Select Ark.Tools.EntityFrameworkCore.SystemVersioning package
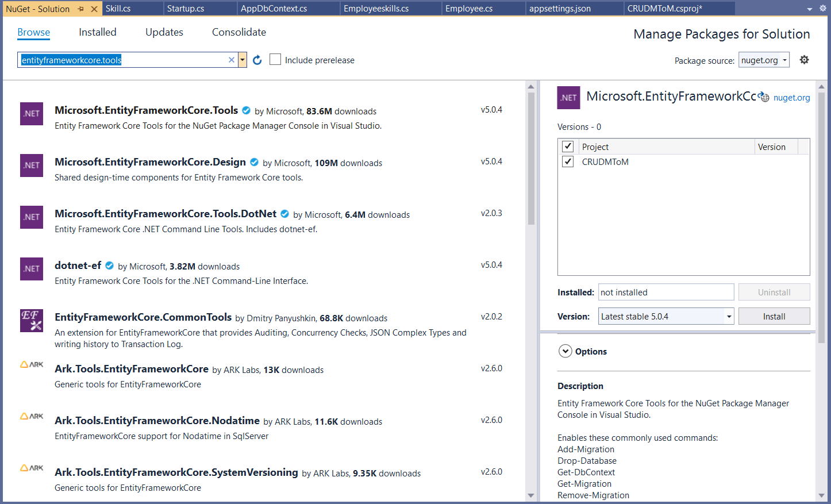This screenshot has width=831, height=504. coord(264,479)
